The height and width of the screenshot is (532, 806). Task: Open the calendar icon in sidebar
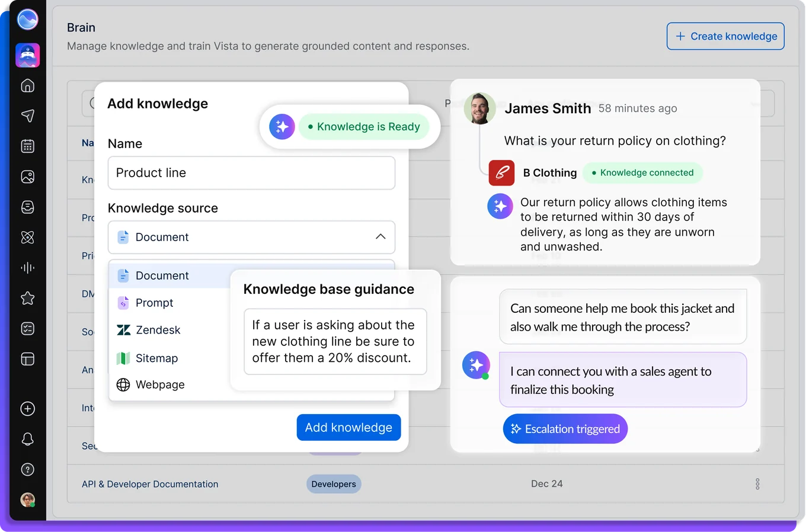click(28, 146)
